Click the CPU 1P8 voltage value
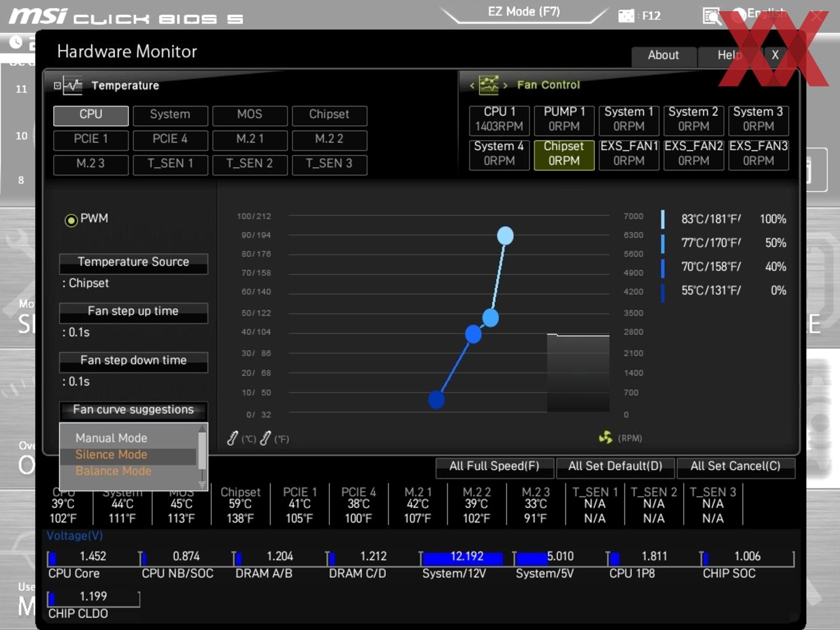Screen dimensions: 840x630 tap(654, 556)
